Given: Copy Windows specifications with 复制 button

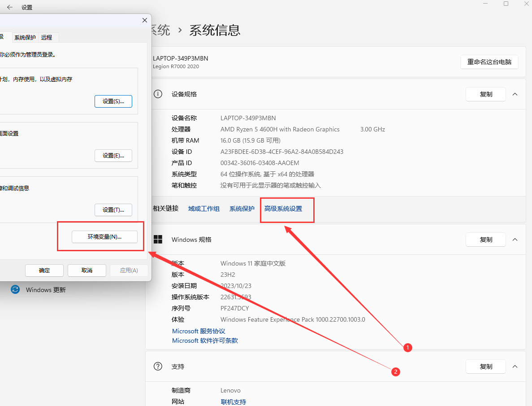Looking at the screenshot, I should coord(486,240).
